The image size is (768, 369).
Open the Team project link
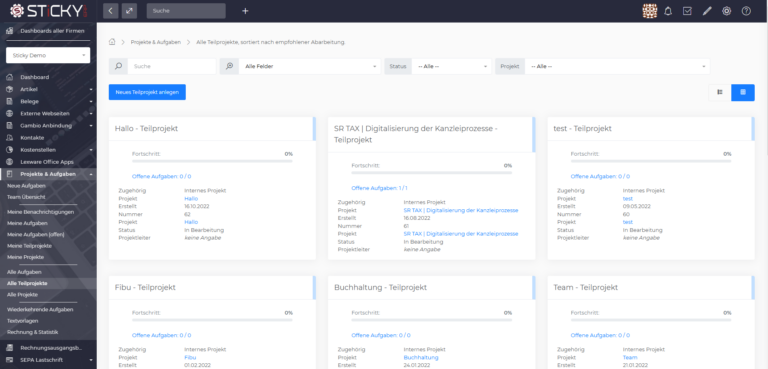[x=630, y=357]
